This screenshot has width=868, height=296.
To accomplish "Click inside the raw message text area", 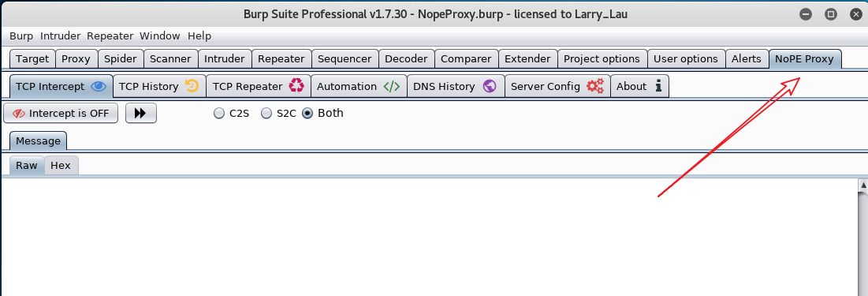I will [429, 238].
